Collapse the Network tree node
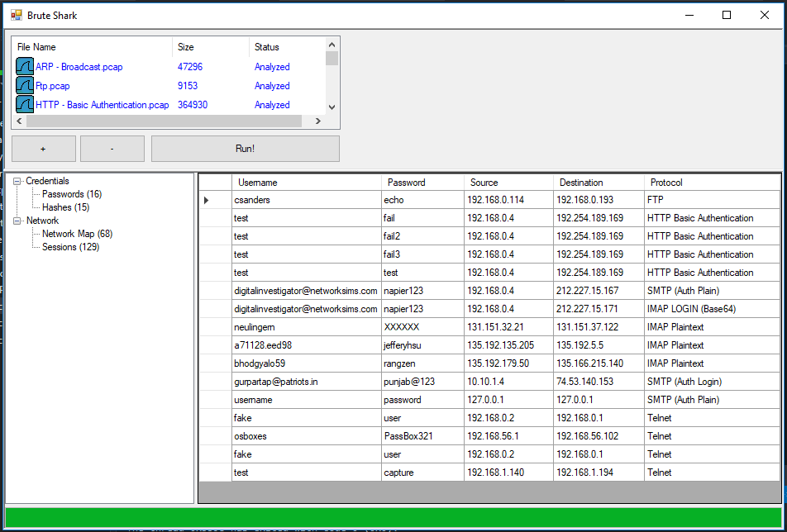Viewport: 787px width, 532px height. click(x=17, y=220)
